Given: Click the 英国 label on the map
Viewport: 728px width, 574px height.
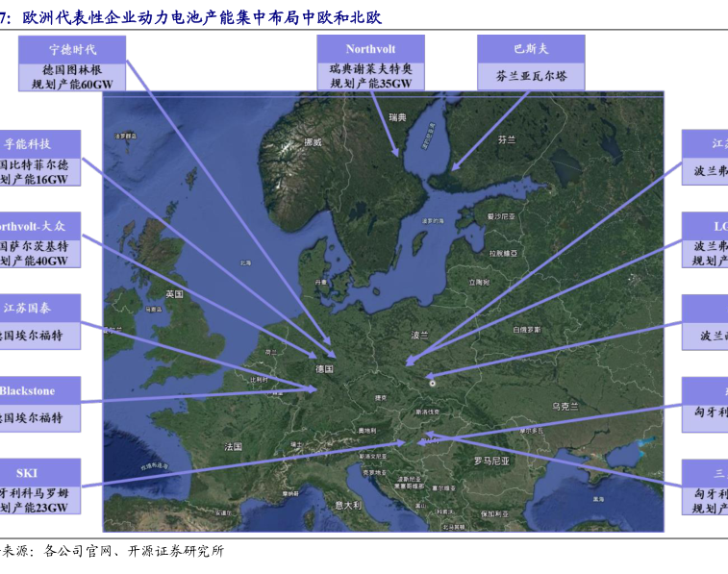Looking at the screenshot, I should click(174, 294).
